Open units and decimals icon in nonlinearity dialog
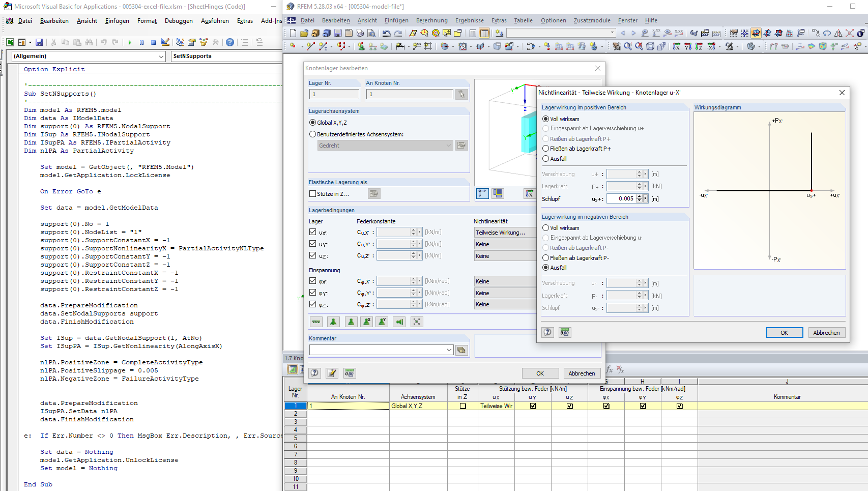The width and height of the screenshot is (868, 491). tap(564, 332)
